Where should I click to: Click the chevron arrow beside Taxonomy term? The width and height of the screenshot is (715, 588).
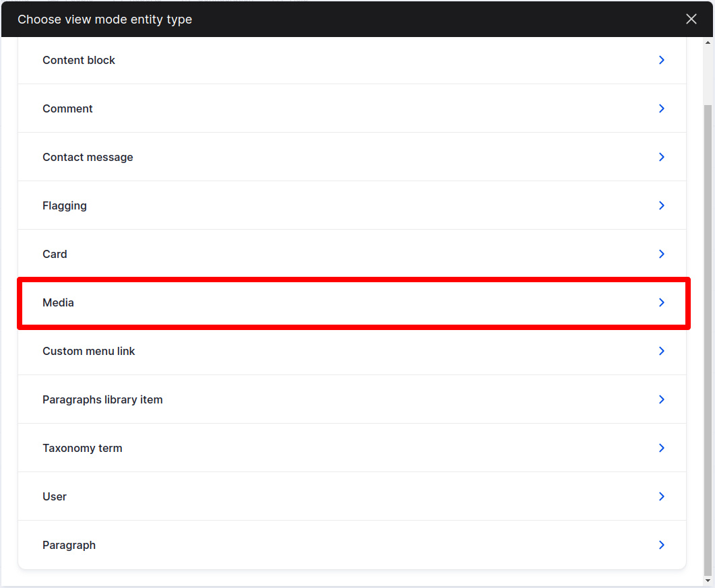point(662,448)
